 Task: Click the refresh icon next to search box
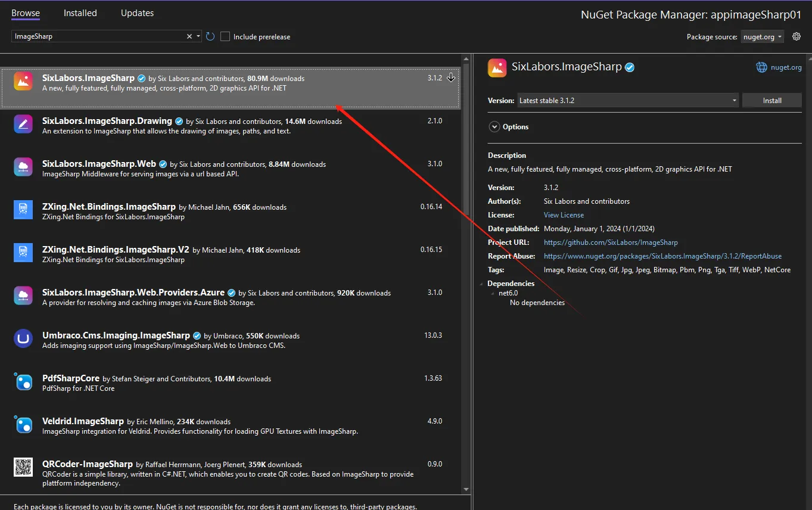click(210, 36)
